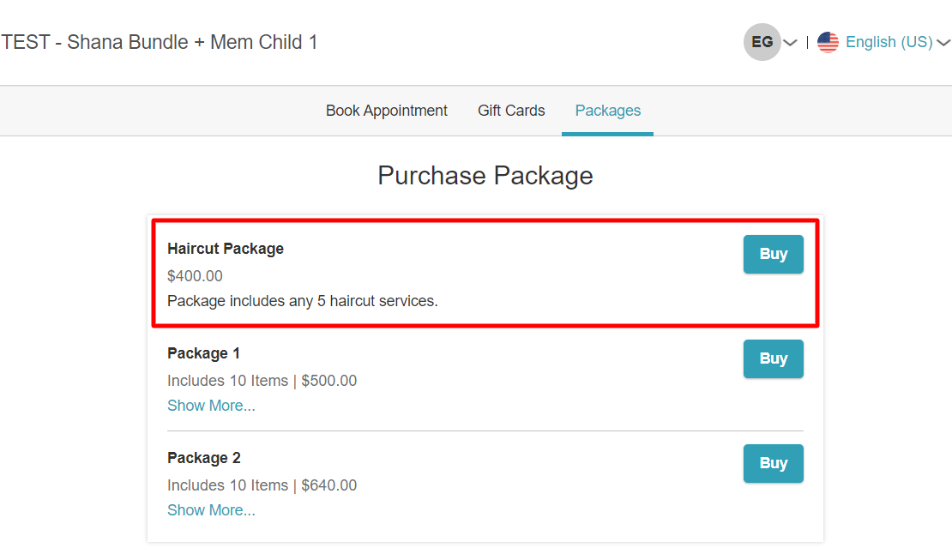Click the Purchase Package heading
The width and height of the screenshot is (952, 560).
tap(485, 176)
